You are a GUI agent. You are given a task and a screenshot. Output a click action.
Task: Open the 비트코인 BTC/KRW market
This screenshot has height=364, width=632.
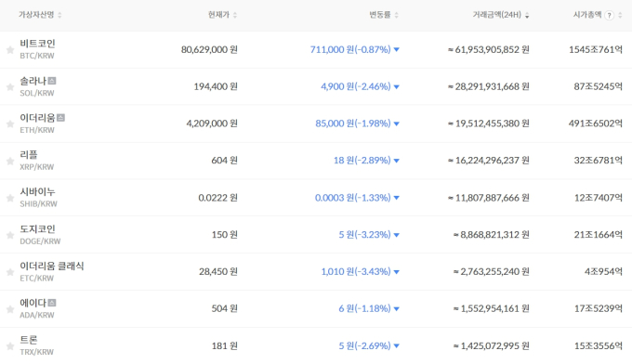37,49
